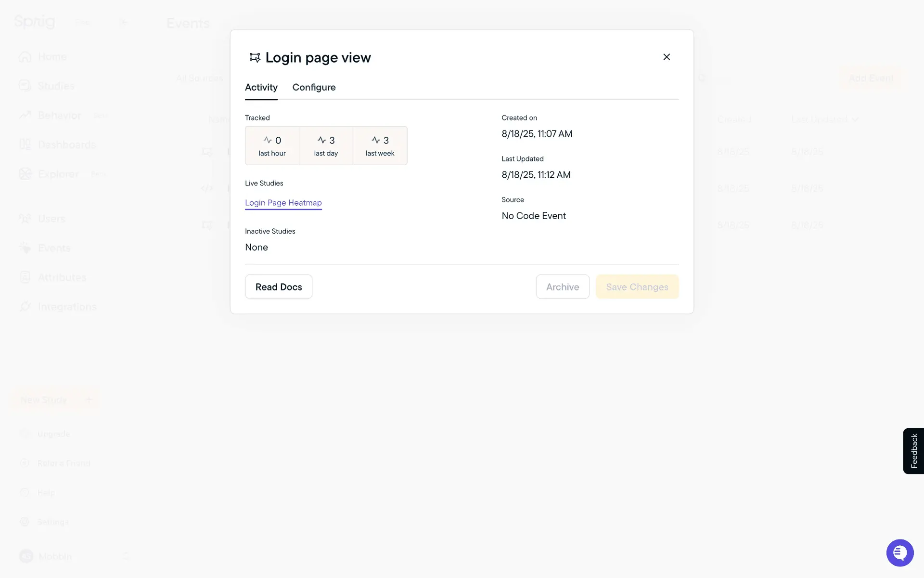Click the Integrations plug icon

click(x=25, y=307)
